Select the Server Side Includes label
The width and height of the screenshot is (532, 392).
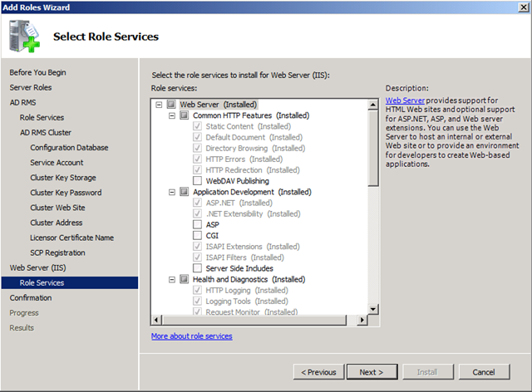[239, 268]
